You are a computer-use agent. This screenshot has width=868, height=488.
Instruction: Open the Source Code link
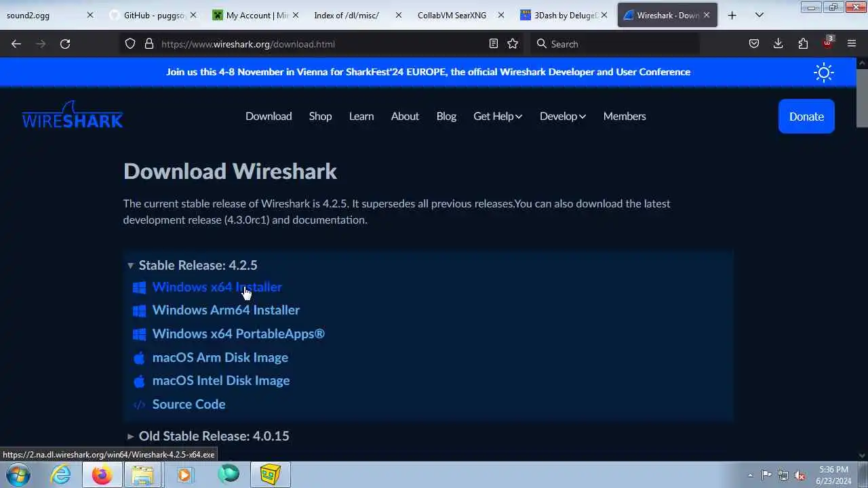point(189,405)
